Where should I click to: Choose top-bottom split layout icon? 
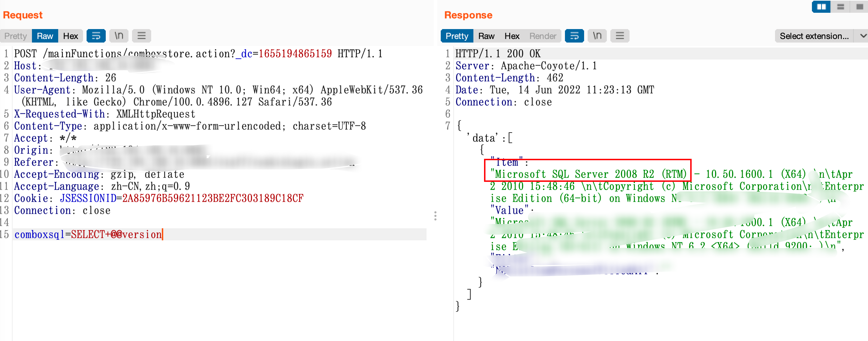841,7
